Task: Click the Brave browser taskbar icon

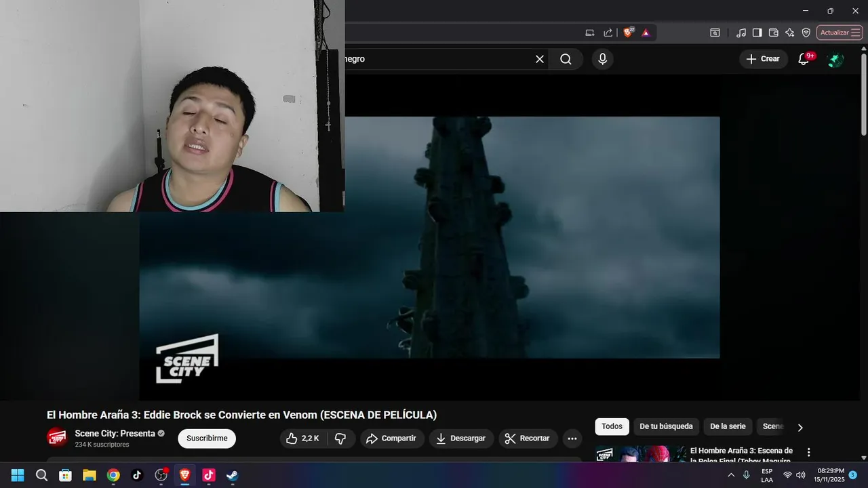Action: (x=184, y=475)
